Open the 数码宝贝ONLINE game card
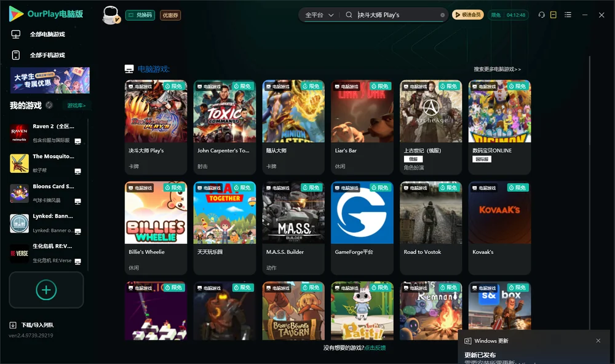 [x=499, y=127]
